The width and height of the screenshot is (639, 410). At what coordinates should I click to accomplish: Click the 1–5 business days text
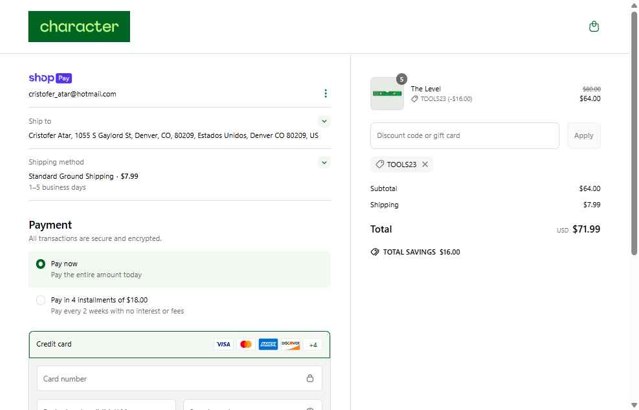pos(57,187)
